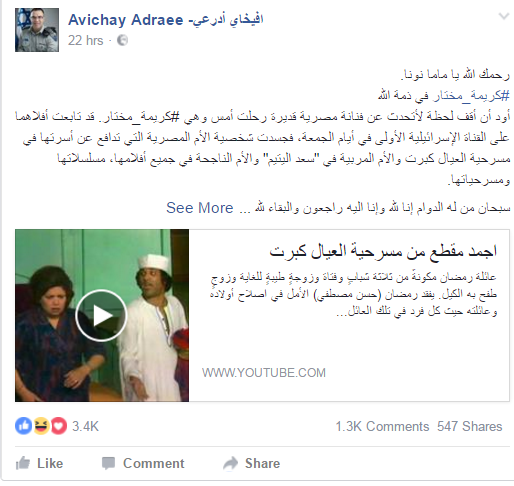View the 1.3K Comments

382,426
